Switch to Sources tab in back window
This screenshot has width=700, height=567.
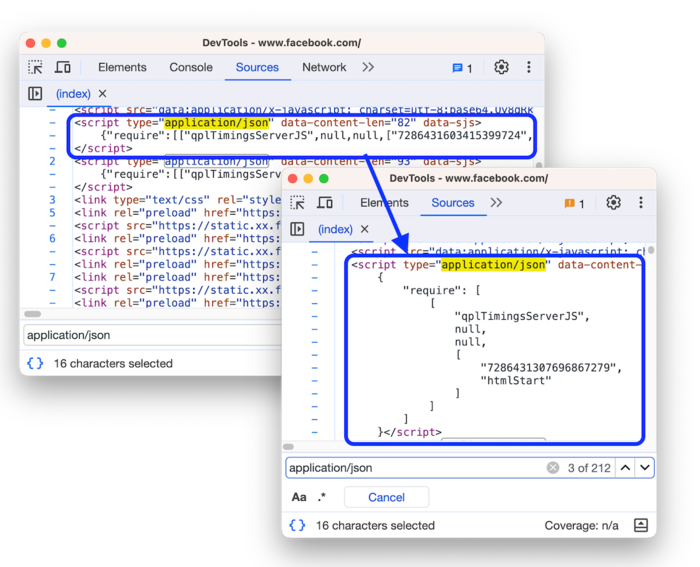point(257,67)
